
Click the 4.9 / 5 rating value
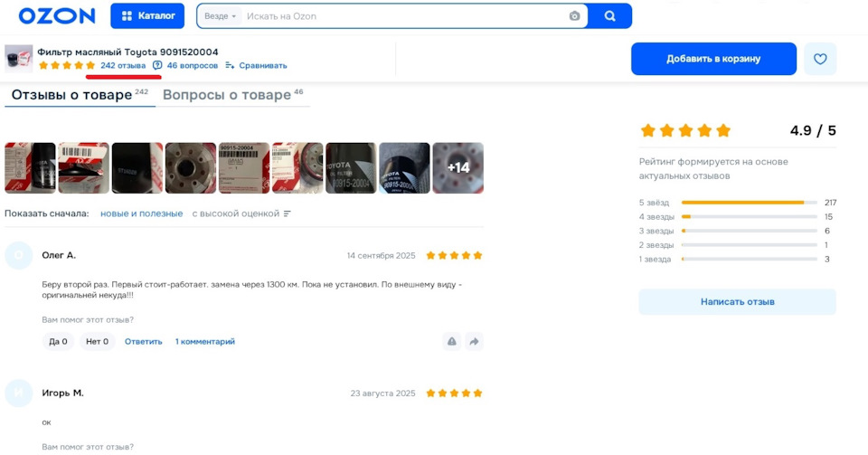[813, 130]
